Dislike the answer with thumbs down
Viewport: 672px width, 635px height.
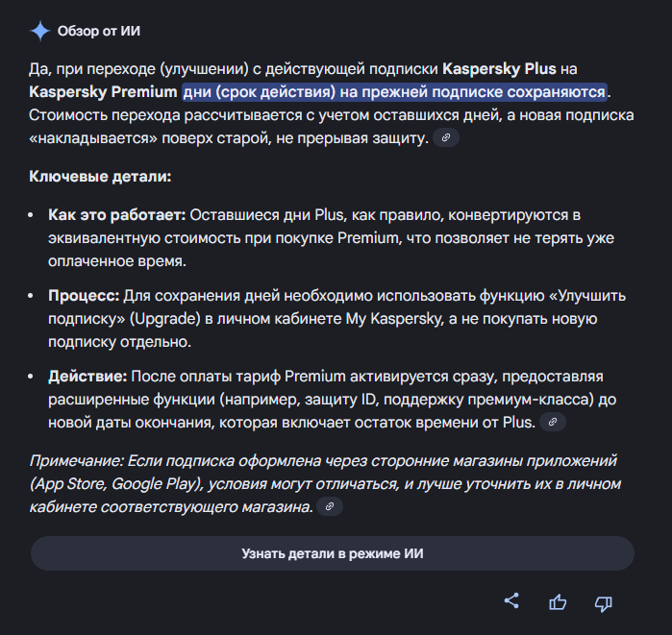pos(604,602)
